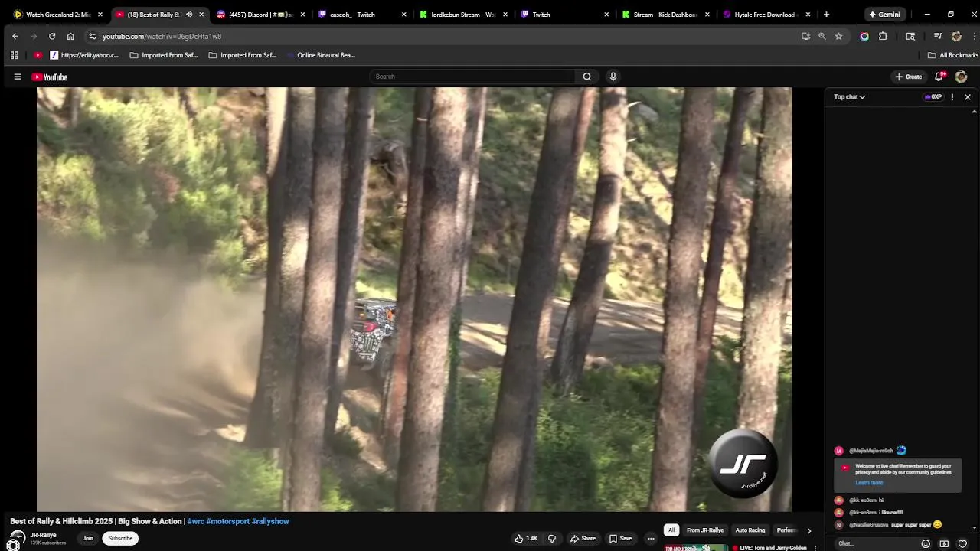The image size is (980, 551).
Task: Click the browser address bar URL
Action: [x=162, y=36]
